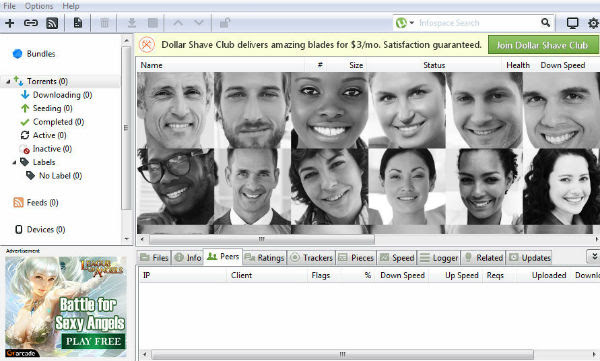Click the Move Up Queue arrow

pyautogui.click(x=178, y=23)
